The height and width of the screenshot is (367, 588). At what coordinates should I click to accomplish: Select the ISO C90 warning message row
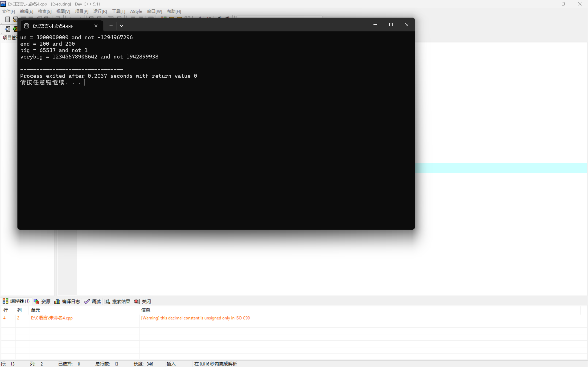point(195,318)
